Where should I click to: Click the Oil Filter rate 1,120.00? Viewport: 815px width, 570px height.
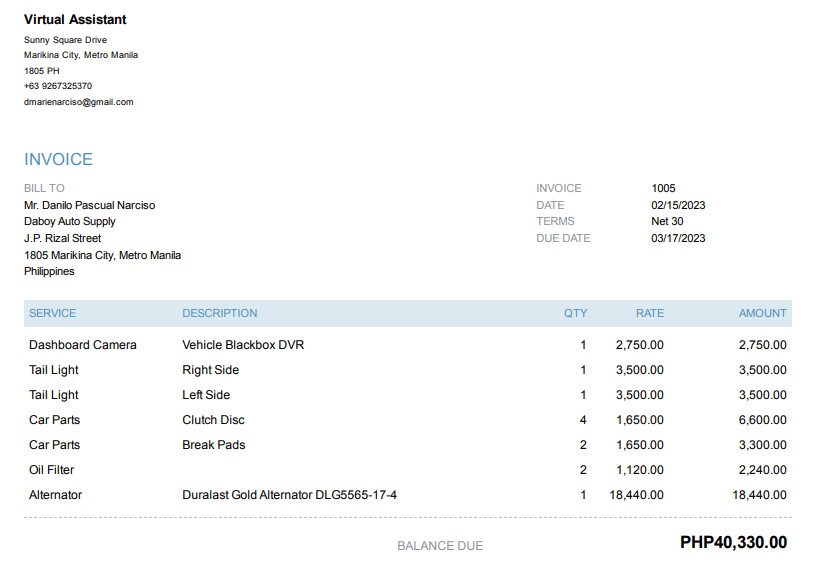[x=640, y=470]
